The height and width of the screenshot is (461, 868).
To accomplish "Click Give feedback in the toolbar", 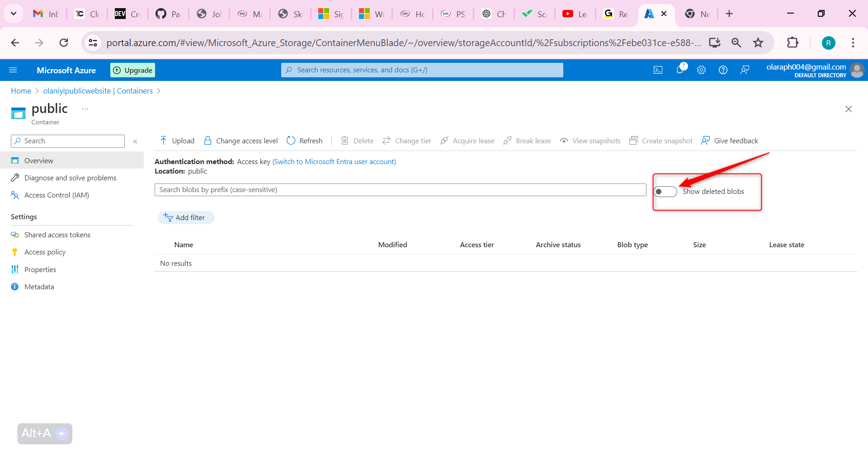I will (x=730, y=141).
